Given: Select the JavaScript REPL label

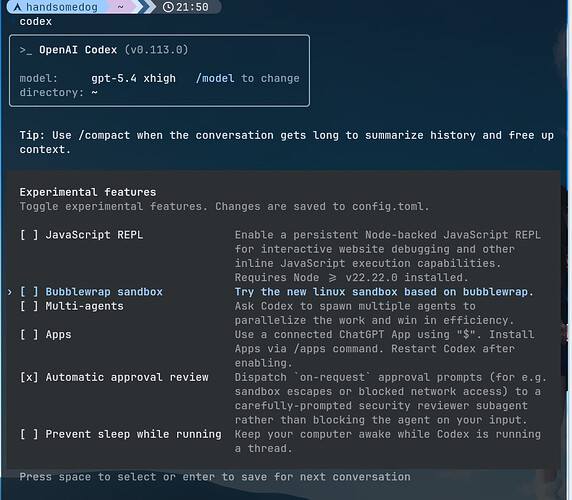Looking at the screenshot, I should coord(94,235).
